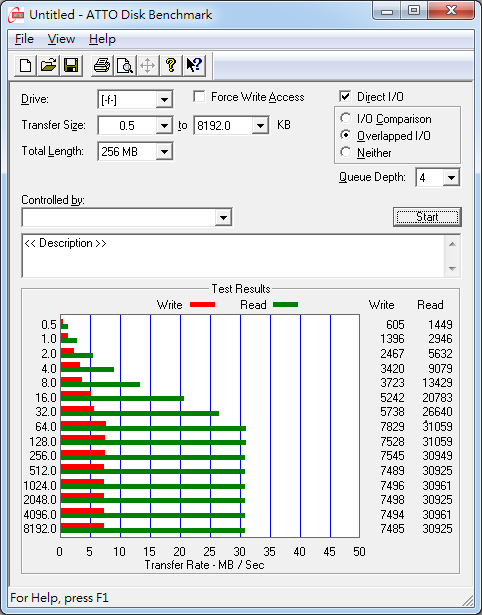Open Print Preview toolbar icon
Viewport: 482px width, 615px height.
[x=125, y=65]
